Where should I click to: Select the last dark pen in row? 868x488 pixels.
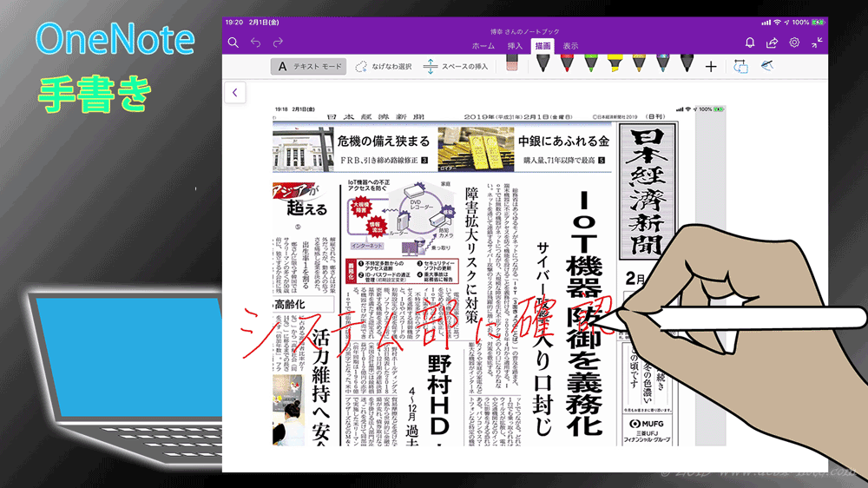tap(687, 63)
